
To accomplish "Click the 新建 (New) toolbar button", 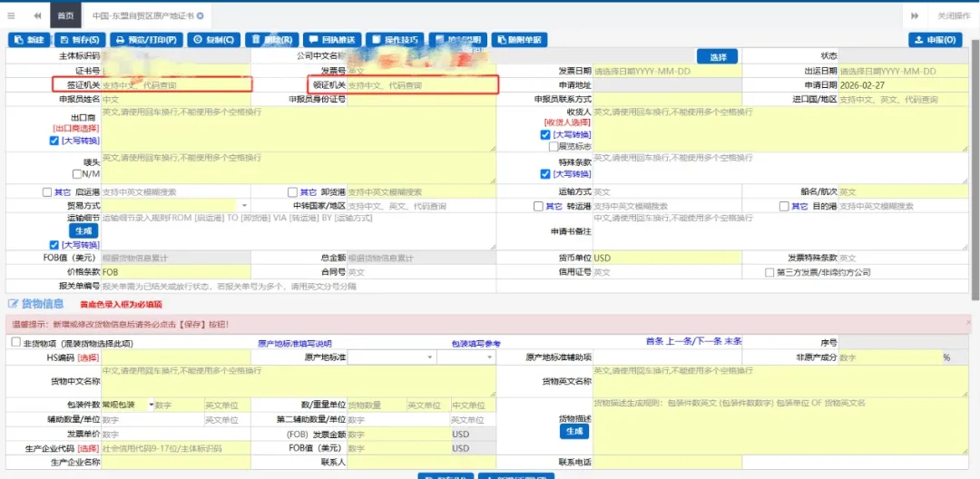I will [x=29, y=40].
